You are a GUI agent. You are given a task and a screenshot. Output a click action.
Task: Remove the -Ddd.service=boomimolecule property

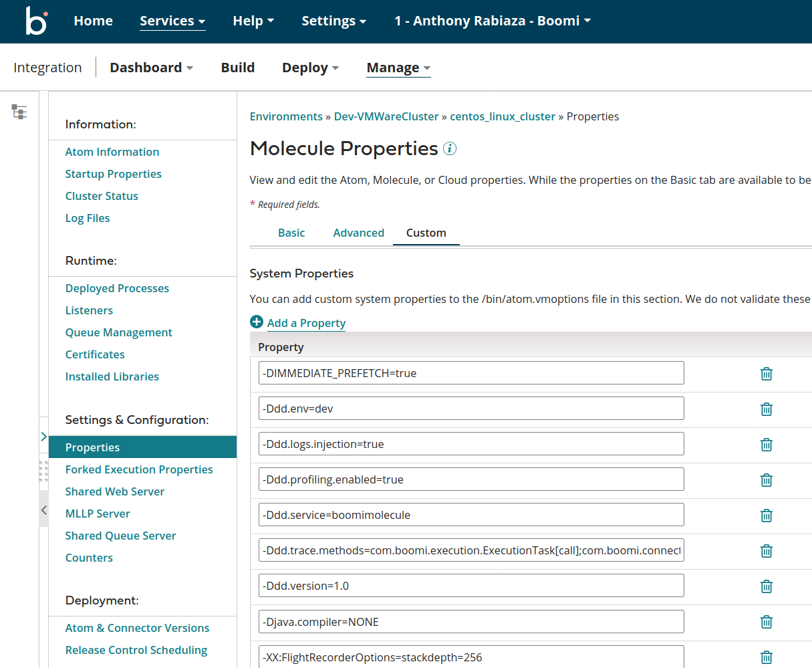pos(767,516)
